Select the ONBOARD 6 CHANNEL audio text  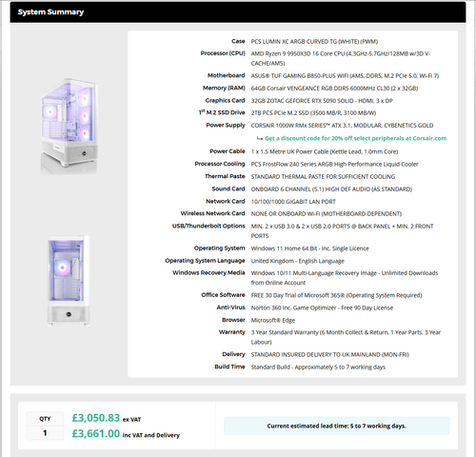coord(331,189)
